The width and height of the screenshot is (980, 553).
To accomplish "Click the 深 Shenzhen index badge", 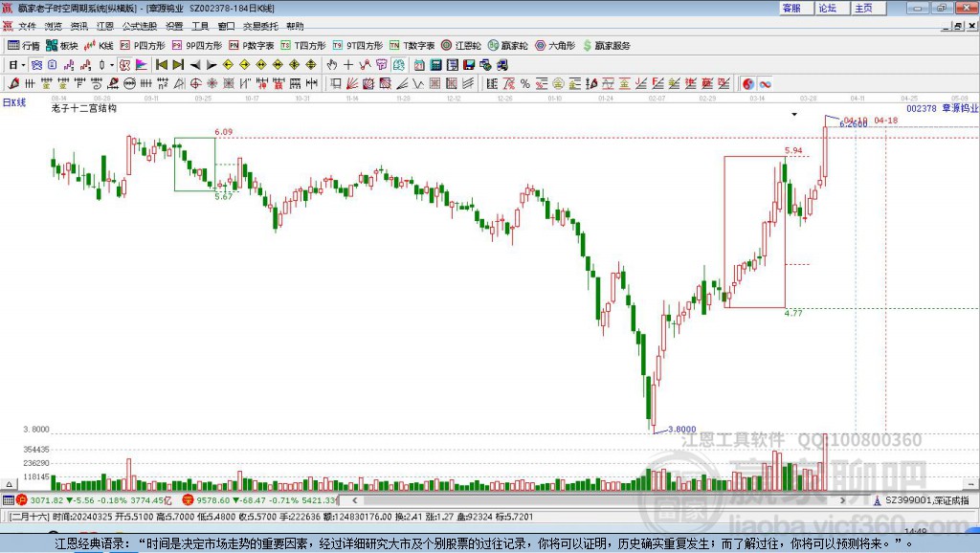I will 188,499.
